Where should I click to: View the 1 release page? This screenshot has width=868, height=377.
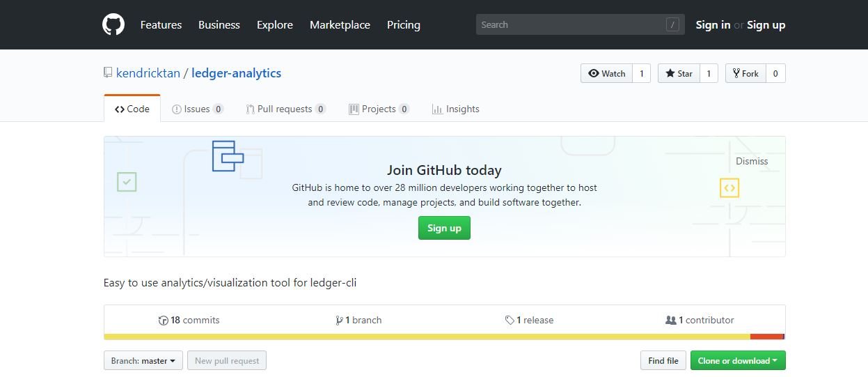click(530, 320)
